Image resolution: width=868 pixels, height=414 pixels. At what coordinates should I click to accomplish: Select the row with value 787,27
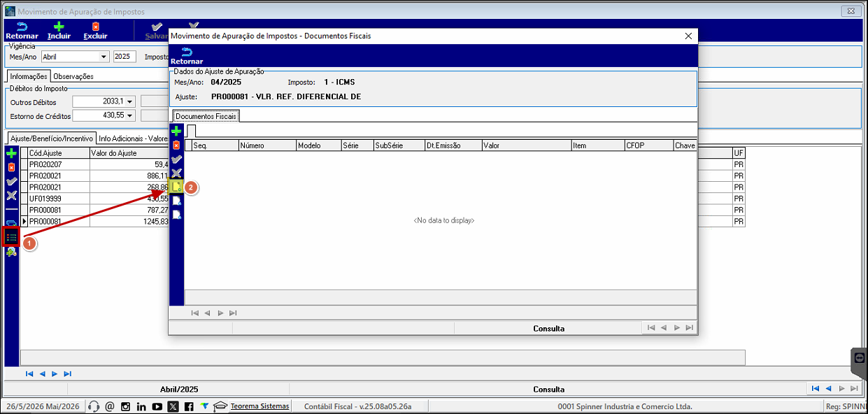tap(98, 210)
